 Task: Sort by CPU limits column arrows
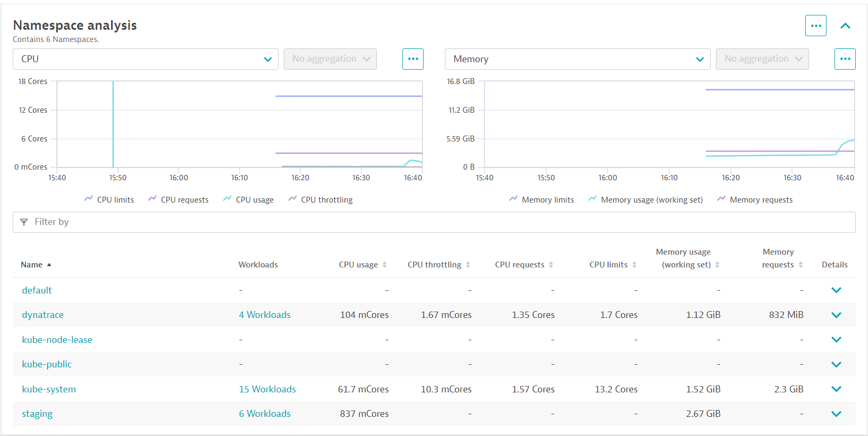[634, 265]
